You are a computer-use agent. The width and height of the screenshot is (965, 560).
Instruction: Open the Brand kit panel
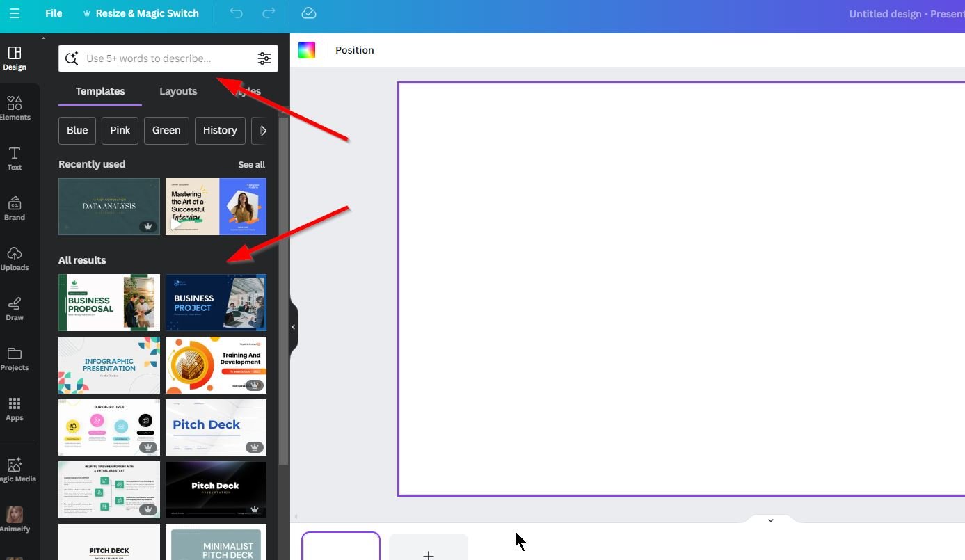tap(15, 208)
